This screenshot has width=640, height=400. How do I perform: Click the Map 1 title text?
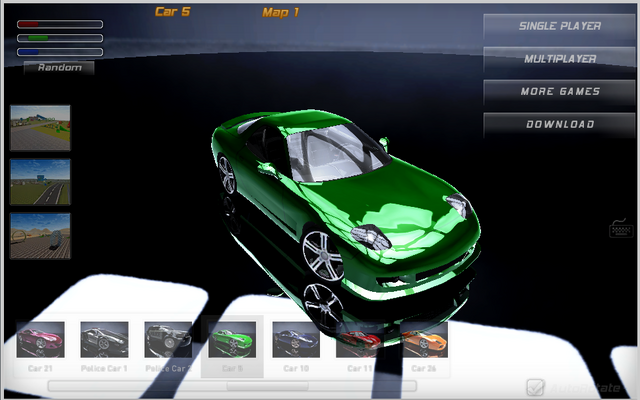pyautogui.click(x=280, y=12)
